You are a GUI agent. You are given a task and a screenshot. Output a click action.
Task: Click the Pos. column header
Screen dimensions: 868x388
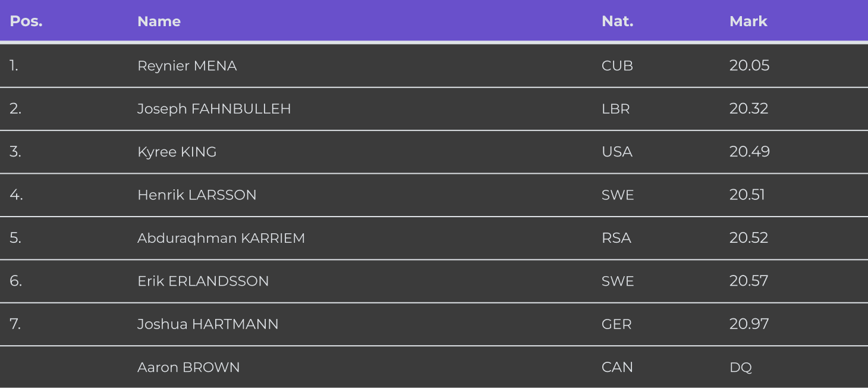26,21
